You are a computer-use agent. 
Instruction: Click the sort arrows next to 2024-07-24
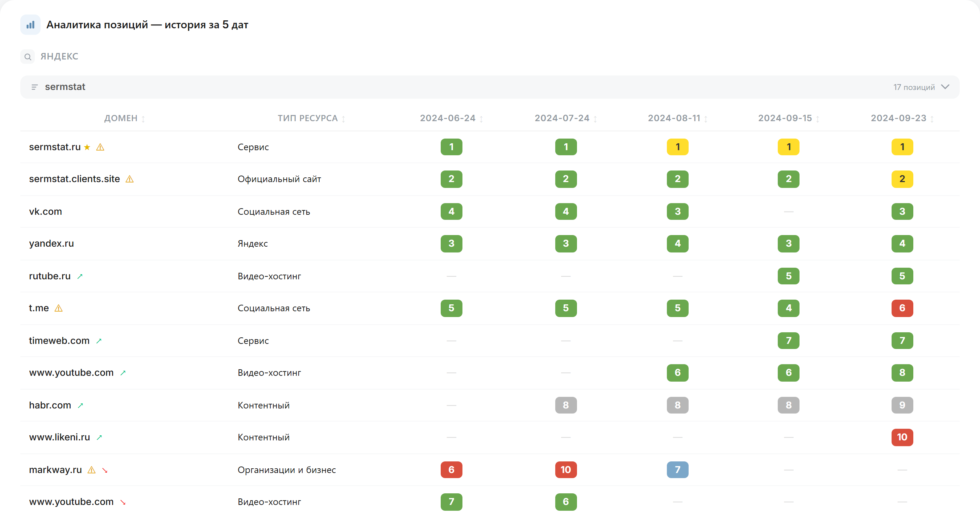pos(595,119)
